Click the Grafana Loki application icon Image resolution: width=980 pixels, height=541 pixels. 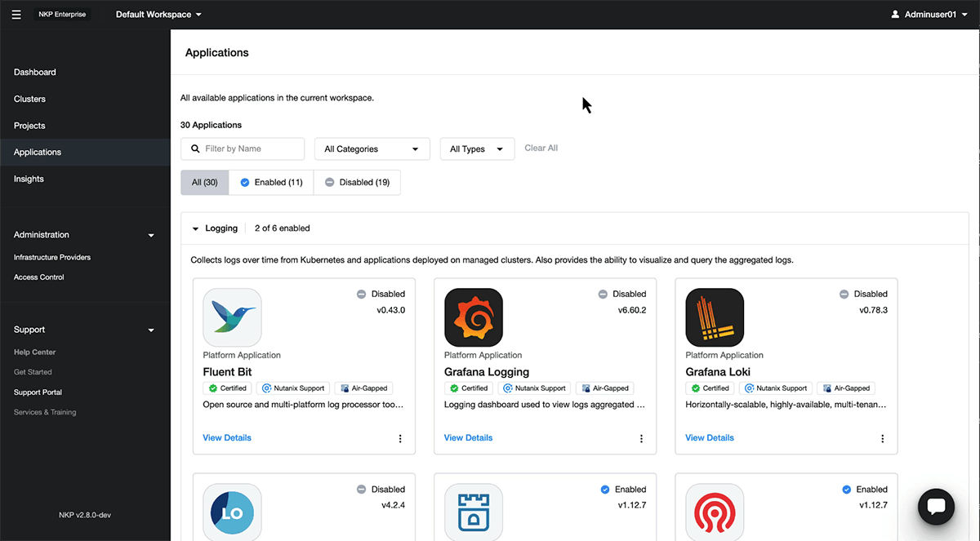point(715,317)
